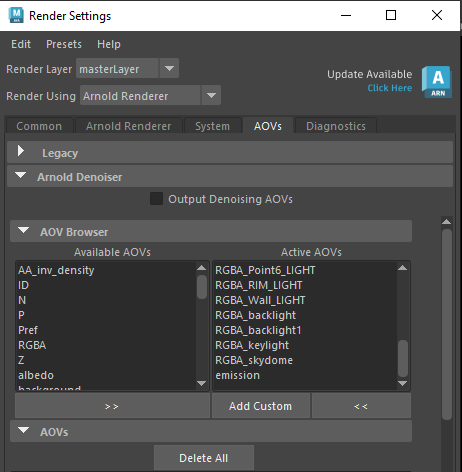Open the Edit menu
The width and height of the screenshot is (462, 472).
point(21,44)
